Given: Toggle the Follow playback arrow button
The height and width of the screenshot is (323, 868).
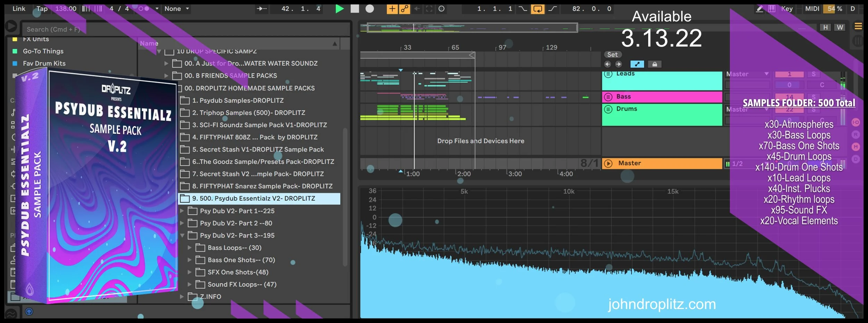Looking at the screenshot, I should [261, 9].
